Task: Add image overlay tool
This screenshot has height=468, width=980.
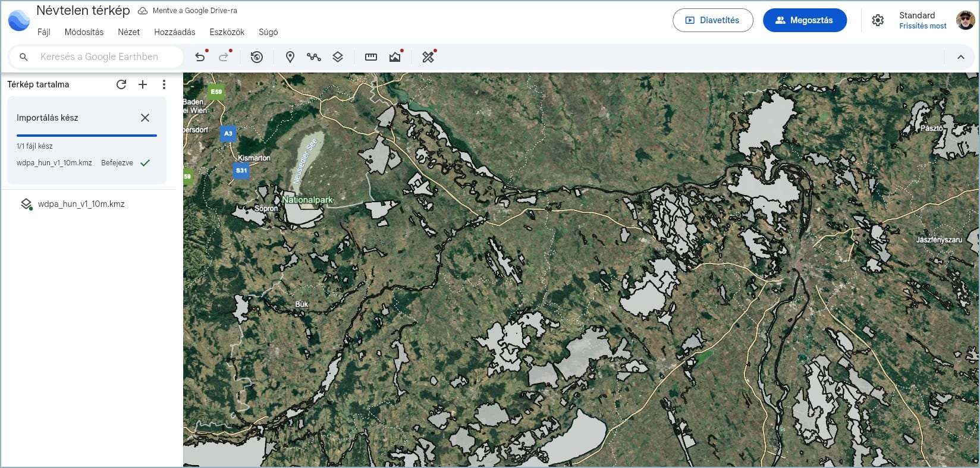Action: tap(395, 57)
